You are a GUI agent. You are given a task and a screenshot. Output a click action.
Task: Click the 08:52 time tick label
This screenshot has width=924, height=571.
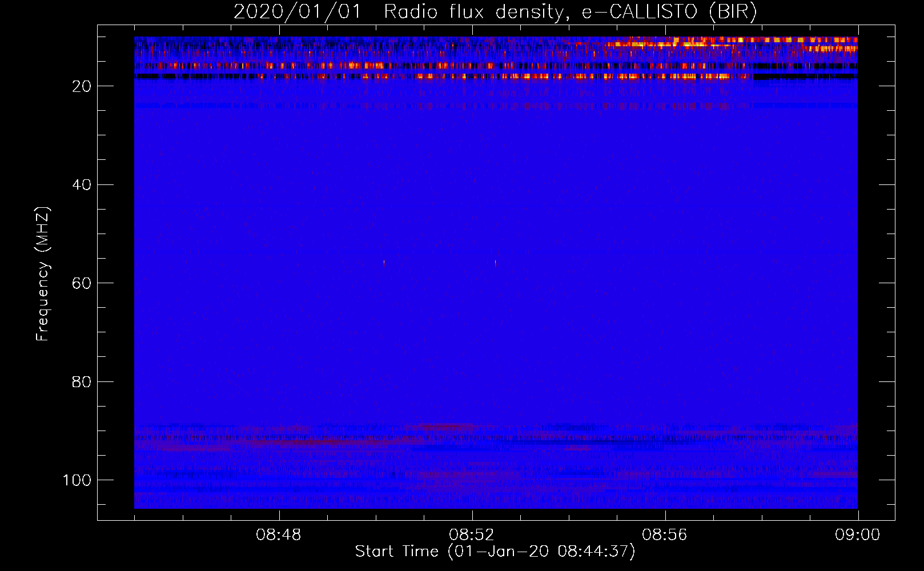click(472, 535)
